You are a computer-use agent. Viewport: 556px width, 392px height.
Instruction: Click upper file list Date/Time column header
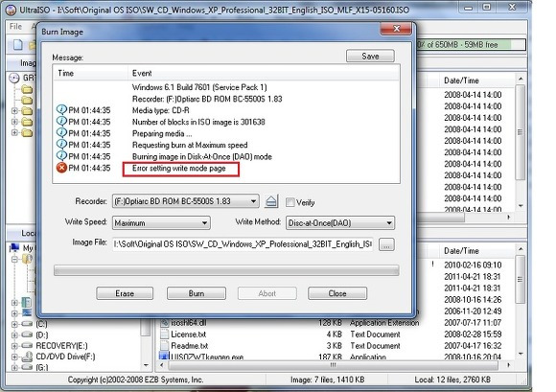pyautogui.click(x=461, y=81)
